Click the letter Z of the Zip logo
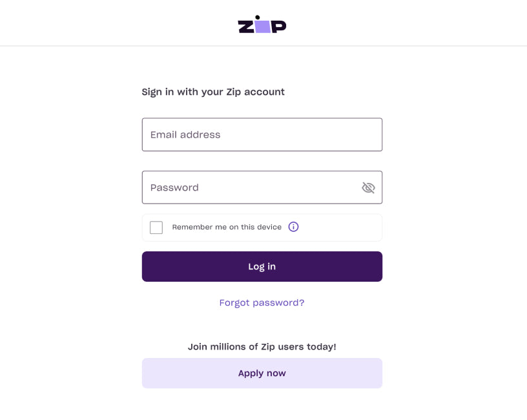527x420 pixels. (247, 26)
